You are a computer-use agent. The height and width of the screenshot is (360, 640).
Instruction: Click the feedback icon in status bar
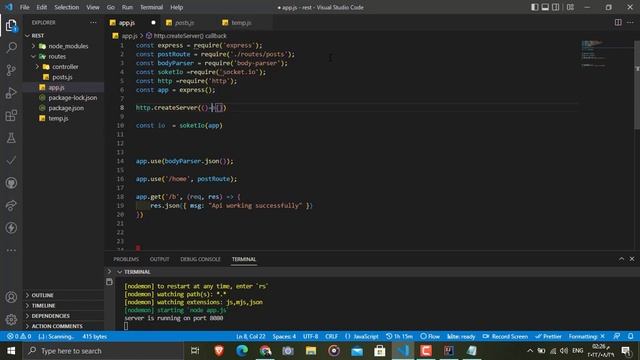(617, 336)
